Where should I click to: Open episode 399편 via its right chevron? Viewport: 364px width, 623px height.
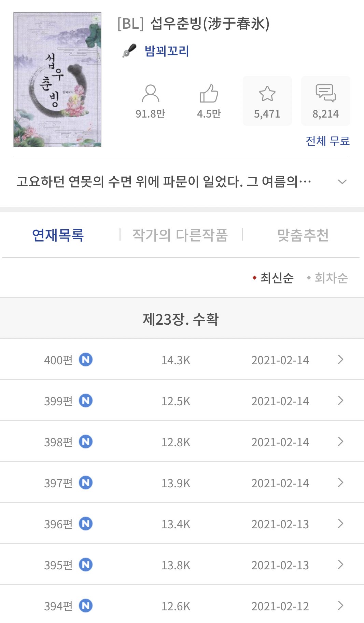340,401
